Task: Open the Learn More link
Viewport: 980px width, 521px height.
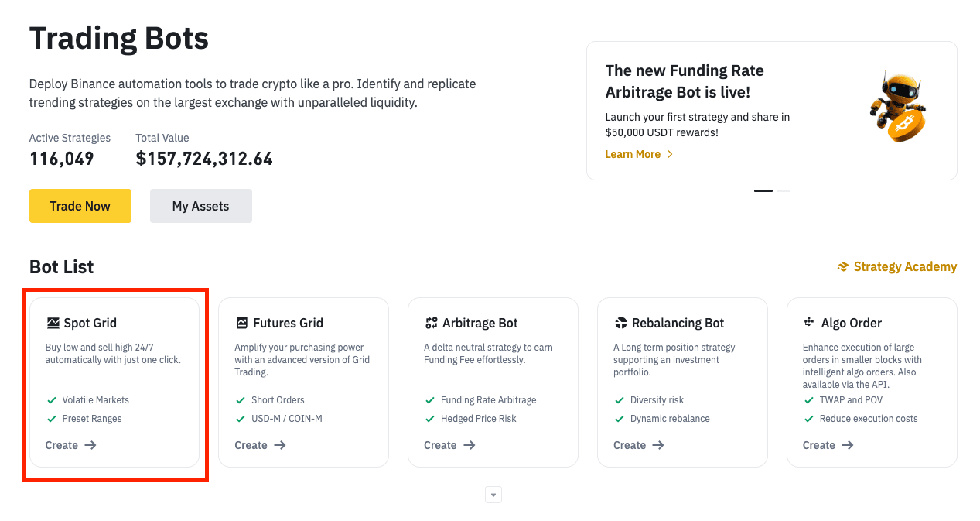Action: pyautogui.click(x=633, y=154)
